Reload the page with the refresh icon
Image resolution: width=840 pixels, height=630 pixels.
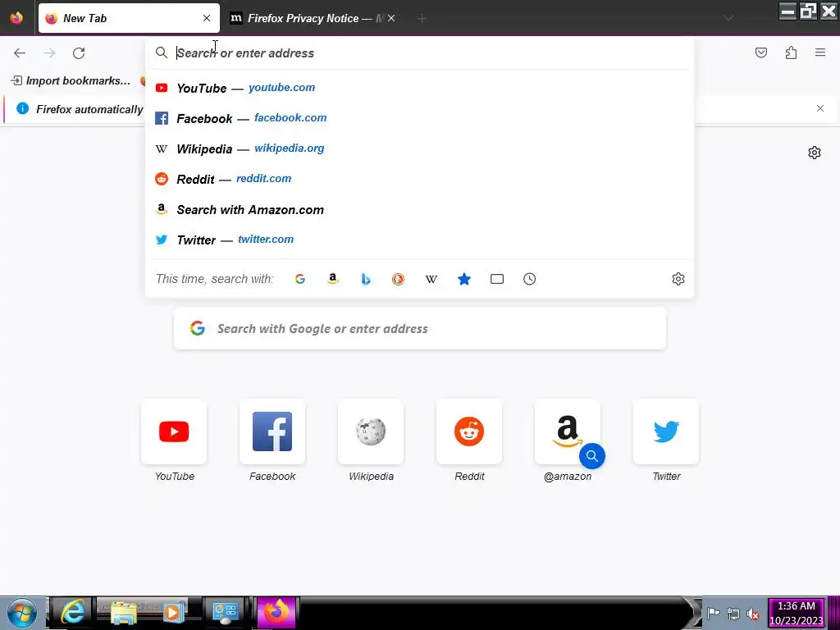[79, 53]
